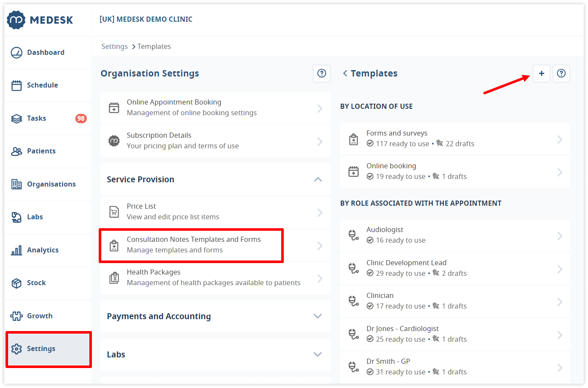Open help for Templates panel

coord(561,74)
